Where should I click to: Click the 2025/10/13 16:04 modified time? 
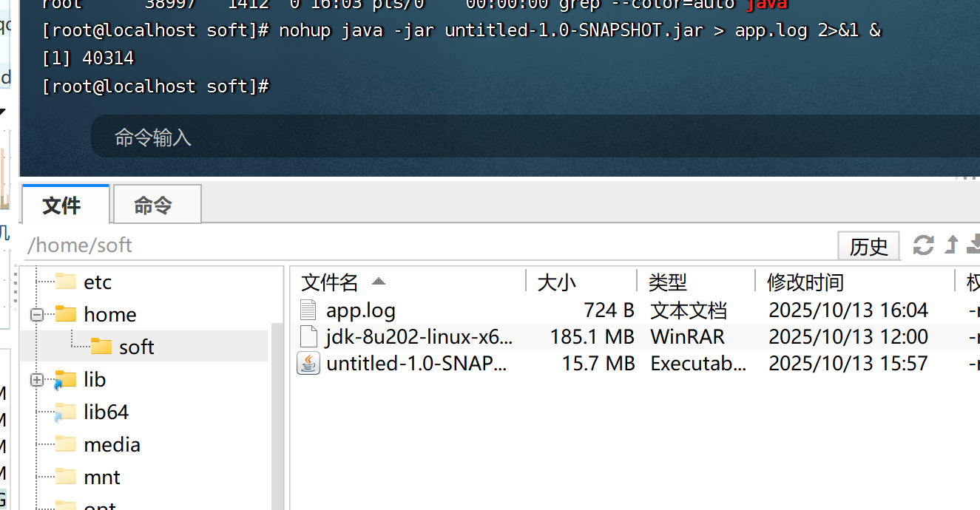(x=848, y=310)
